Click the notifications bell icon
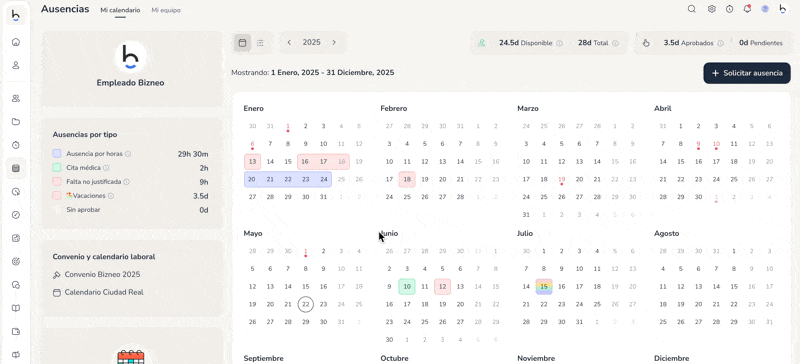Viewport: 800px width, 364px height. (x=747, y=9)
